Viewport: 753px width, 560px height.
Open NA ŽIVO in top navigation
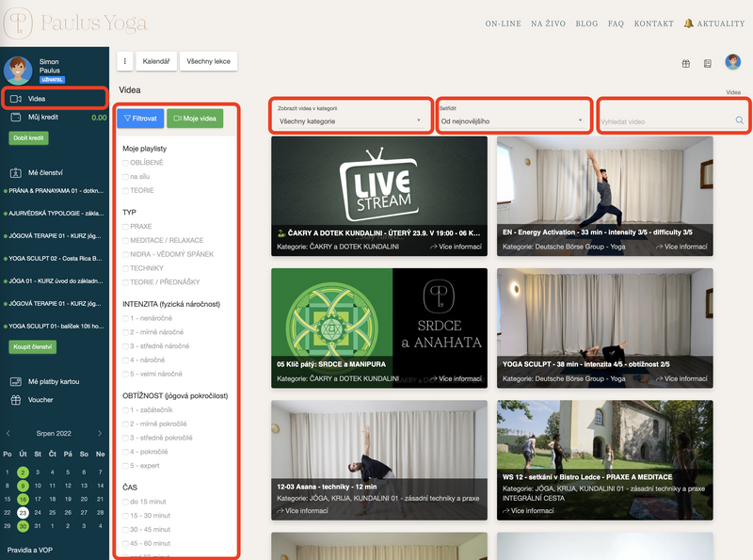548,24
